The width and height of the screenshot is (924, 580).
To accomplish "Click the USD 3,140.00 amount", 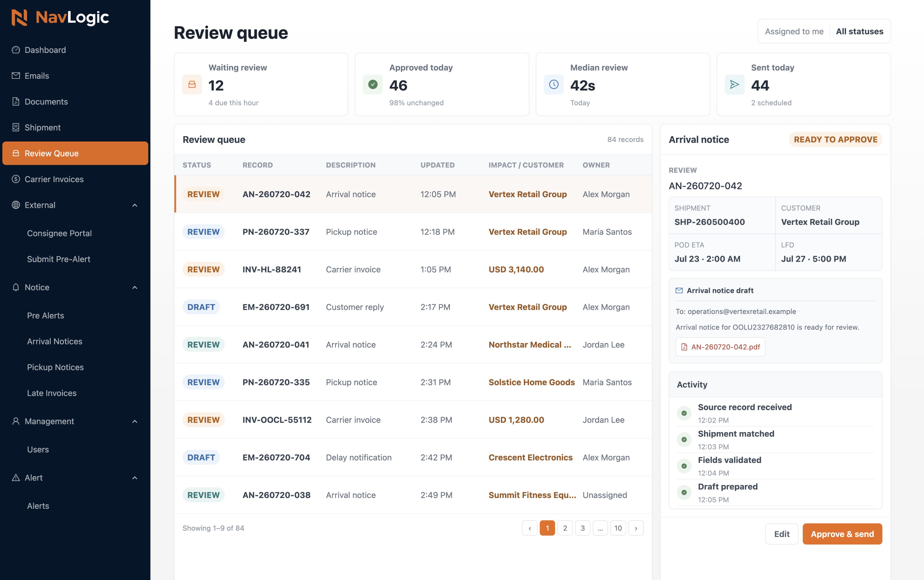I will pyautogui.click(x=516, y=269).
